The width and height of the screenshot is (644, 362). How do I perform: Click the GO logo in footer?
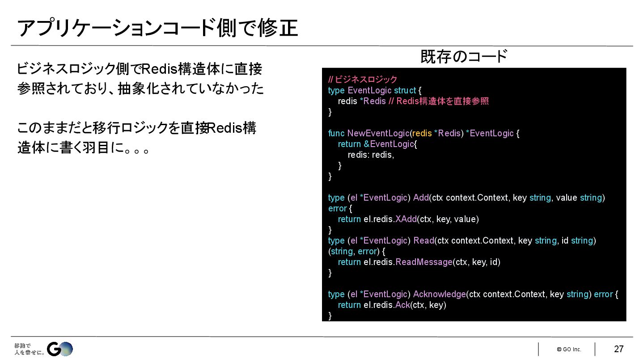(x=60, y=349)
